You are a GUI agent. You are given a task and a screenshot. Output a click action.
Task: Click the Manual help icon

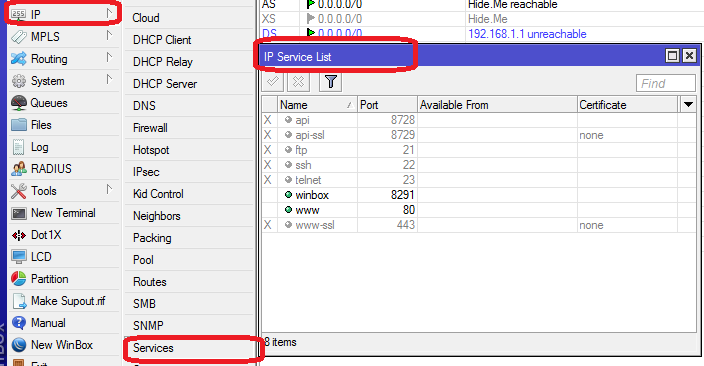click(19, 323)
